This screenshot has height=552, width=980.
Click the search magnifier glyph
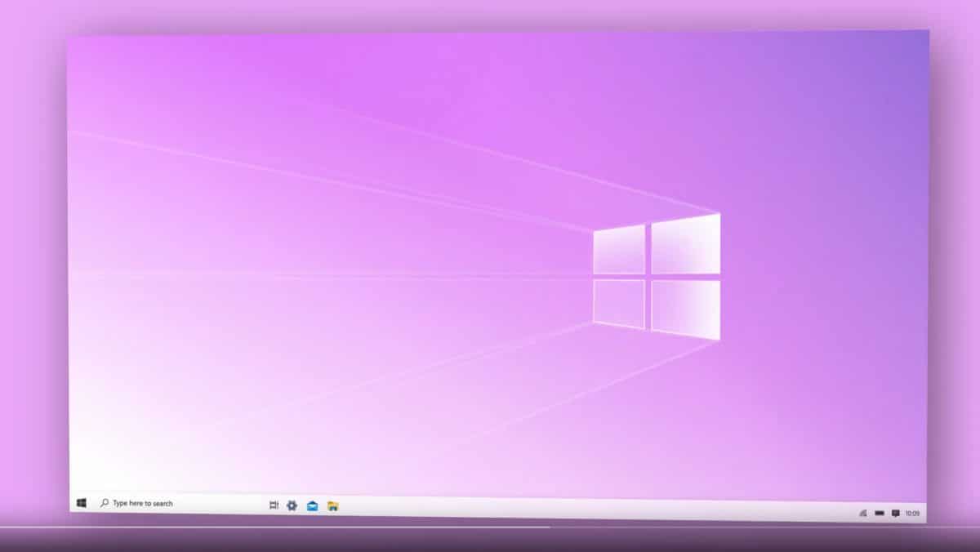104,503
